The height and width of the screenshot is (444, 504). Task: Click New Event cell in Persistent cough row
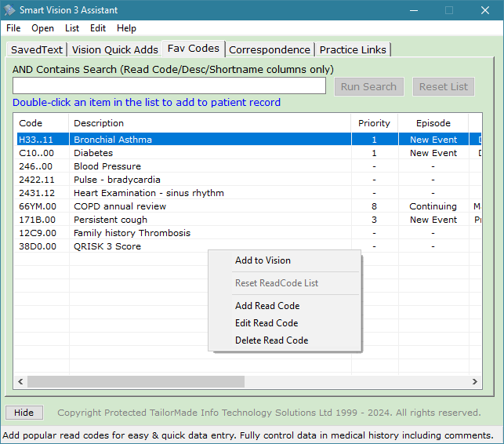433,220
